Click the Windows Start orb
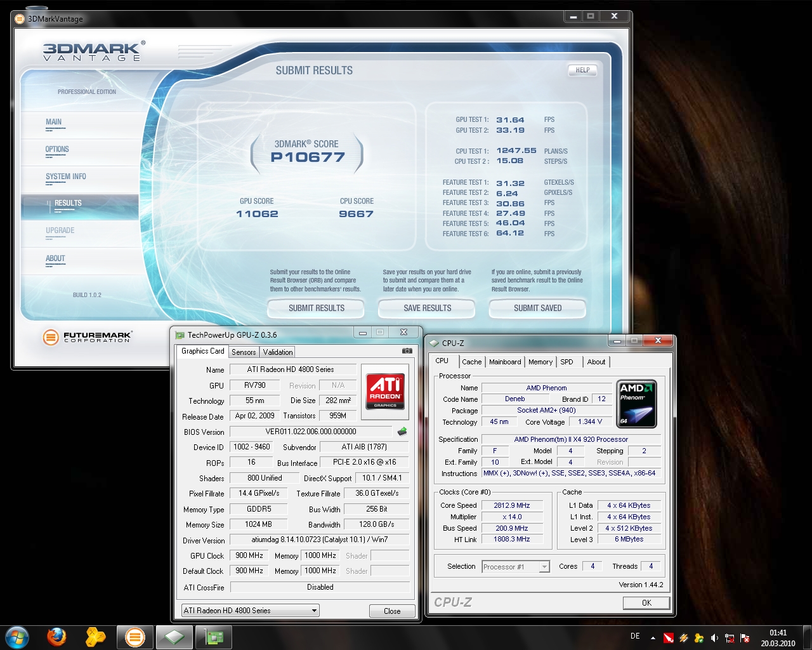 click(17, 637)
